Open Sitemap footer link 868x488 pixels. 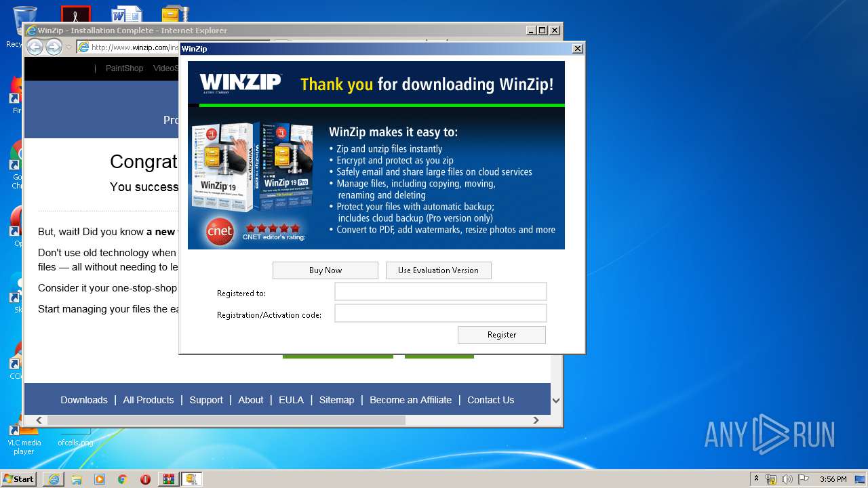[336, 400]
